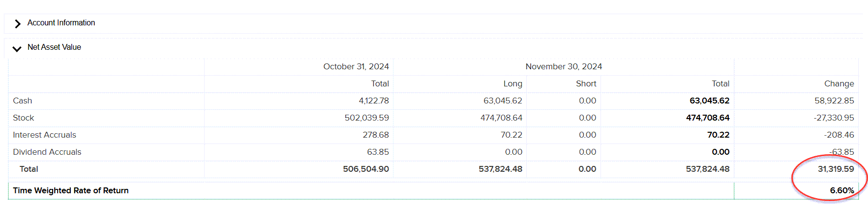
Task: Collapse the Net Asset Value section
Action: (17, 48)
